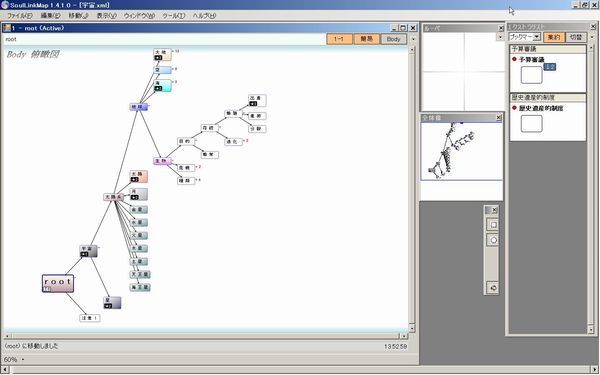Toggle the 1-1 view button

pos(339,39)
